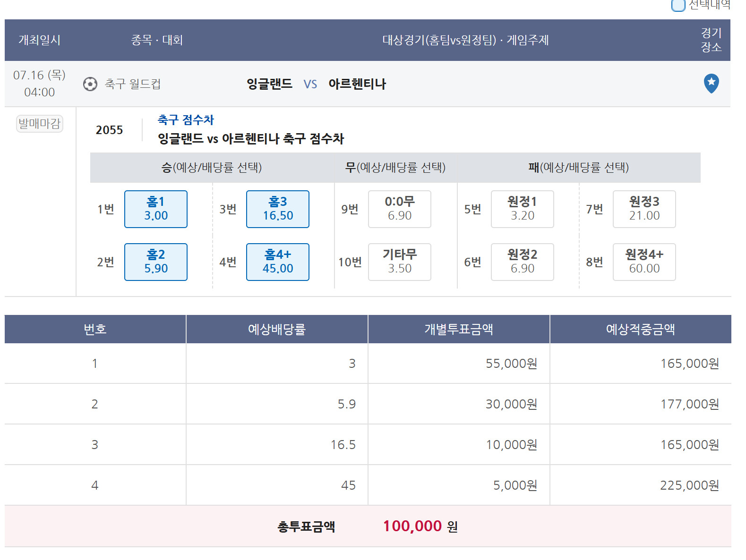Select the 홈2 5.90 odds option
Screen dimensions: 746x560
156,262
